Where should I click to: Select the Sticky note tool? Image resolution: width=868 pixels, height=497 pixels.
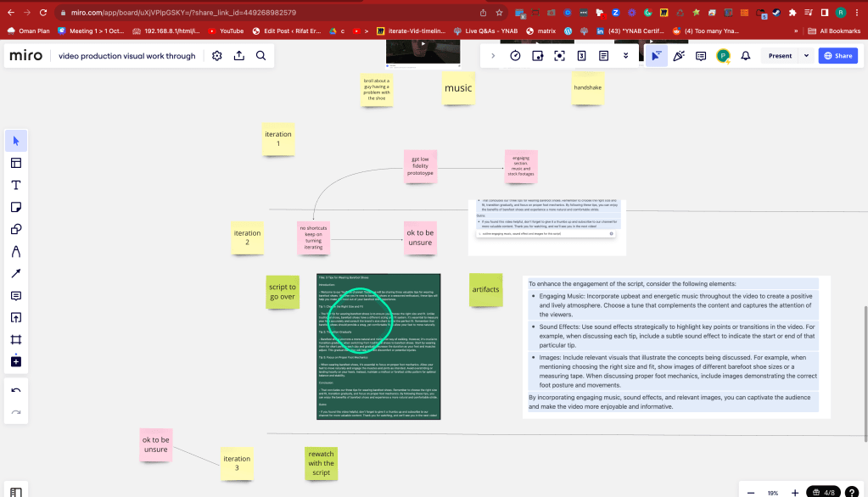(x=16, y=207)
